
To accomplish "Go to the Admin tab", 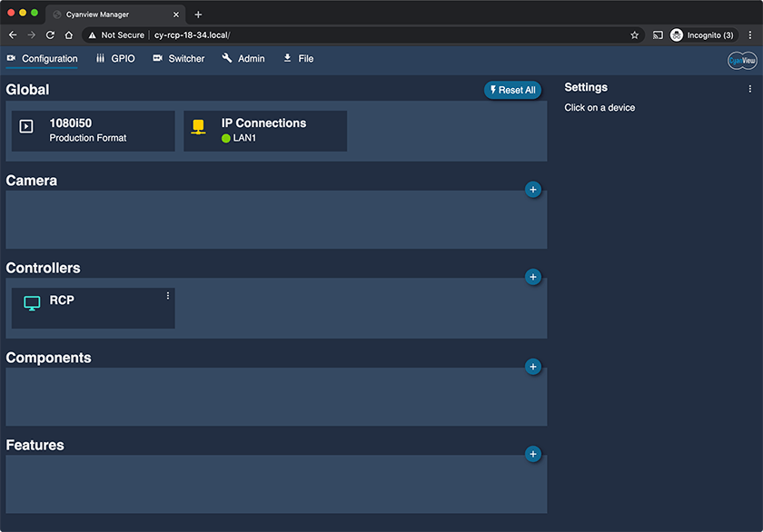I will click(243, 58).
